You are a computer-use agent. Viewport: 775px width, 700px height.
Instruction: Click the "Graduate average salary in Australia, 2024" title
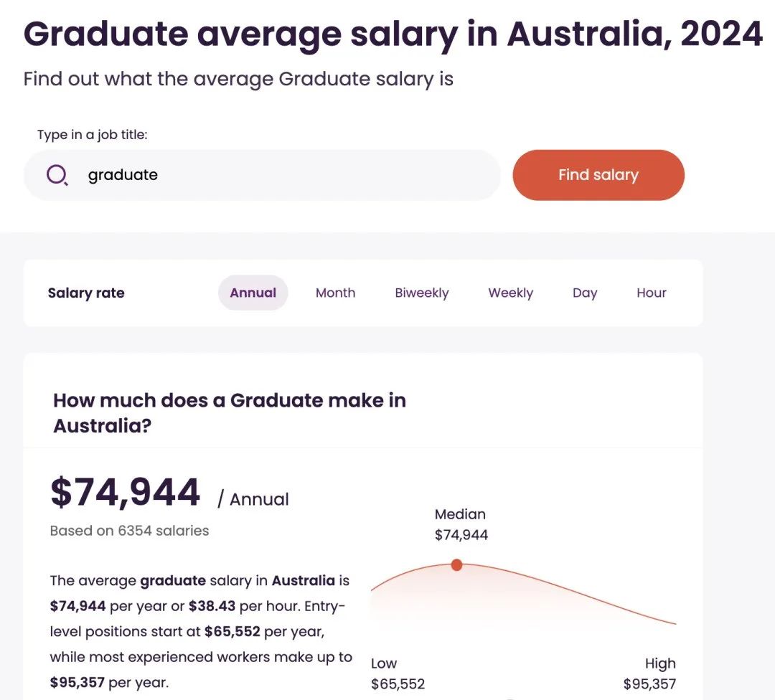[x=393, y=34]
